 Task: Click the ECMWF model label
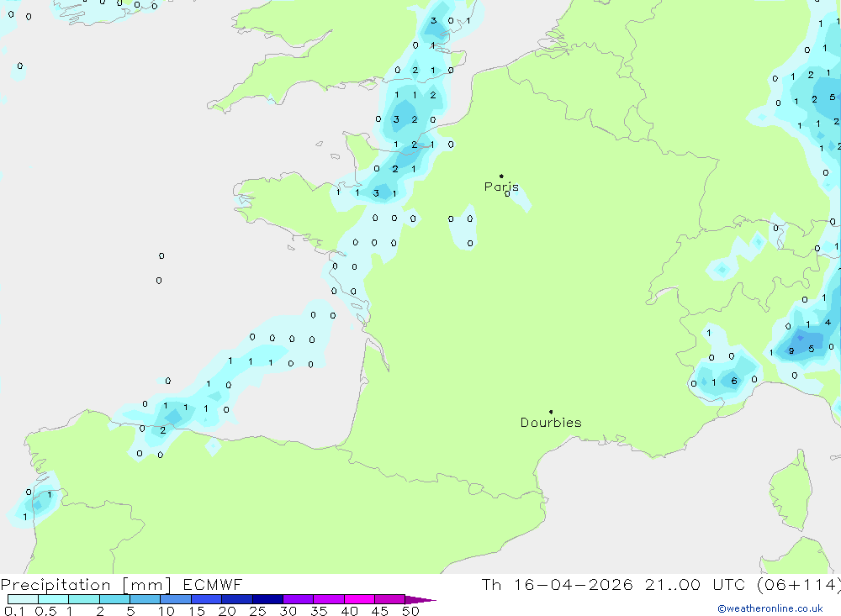coord(213,585)
